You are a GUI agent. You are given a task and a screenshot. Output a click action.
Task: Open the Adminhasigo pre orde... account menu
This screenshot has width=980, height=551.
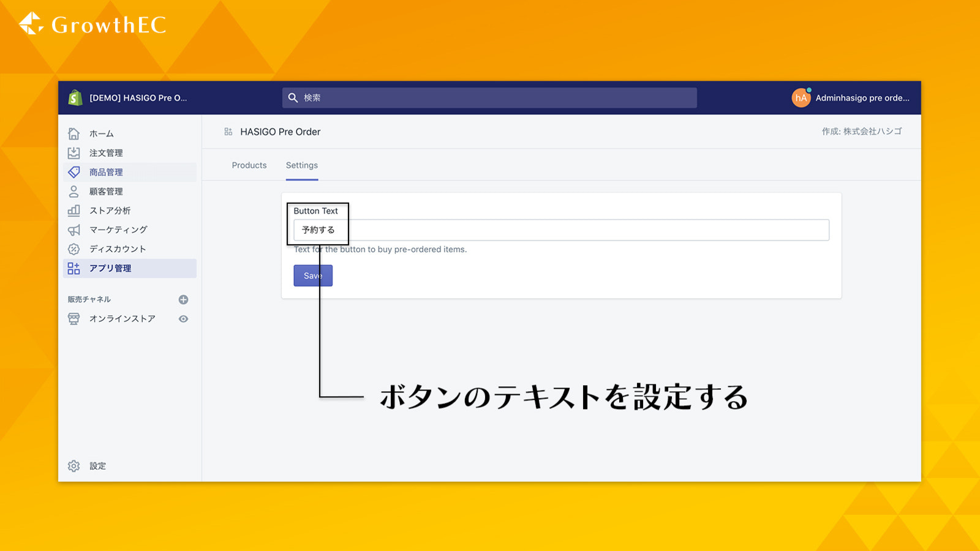point(862,98)
